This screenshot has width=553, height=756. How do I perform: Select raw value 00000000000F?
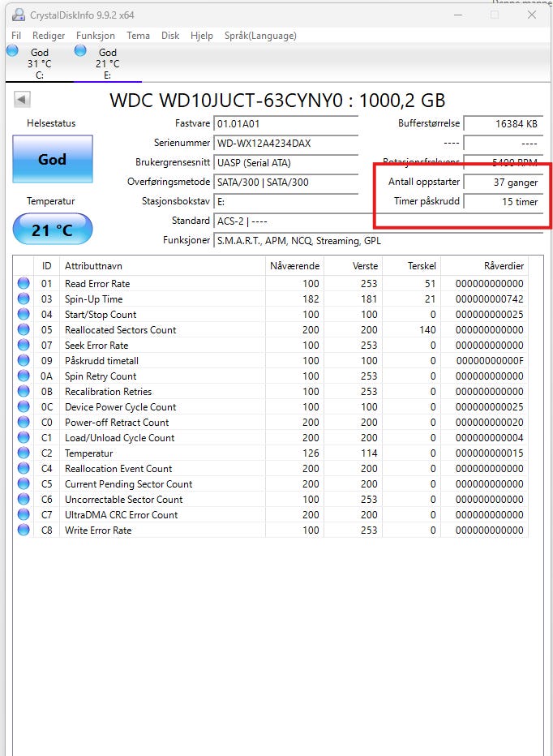[x=490, y=361]
